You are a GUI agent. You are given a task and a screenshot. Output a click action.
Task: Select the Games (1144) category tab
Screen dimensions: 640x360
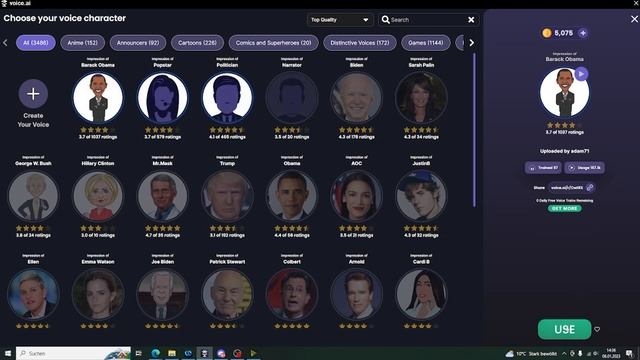click(x=426, y=43)
